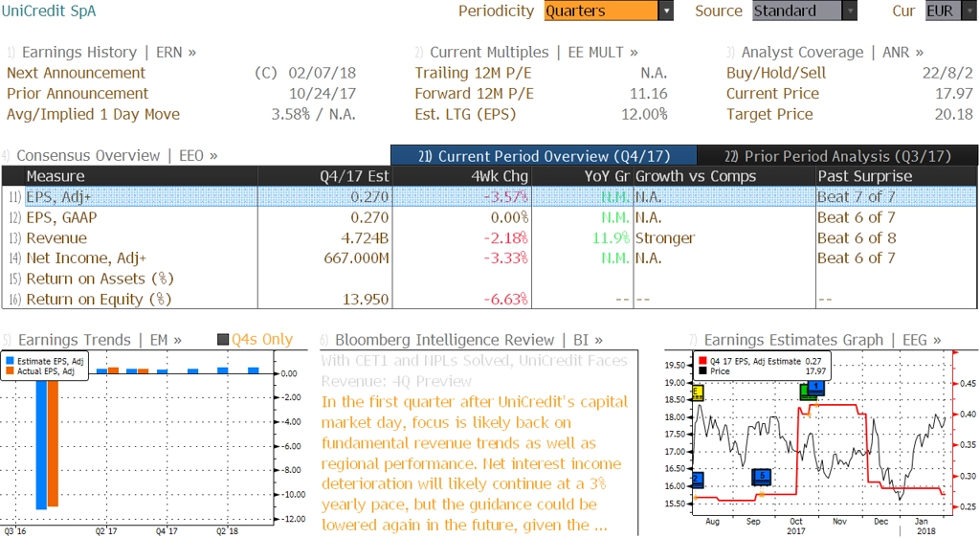
Task: Click the green event marker near October
Action: (x=807, y=392)
